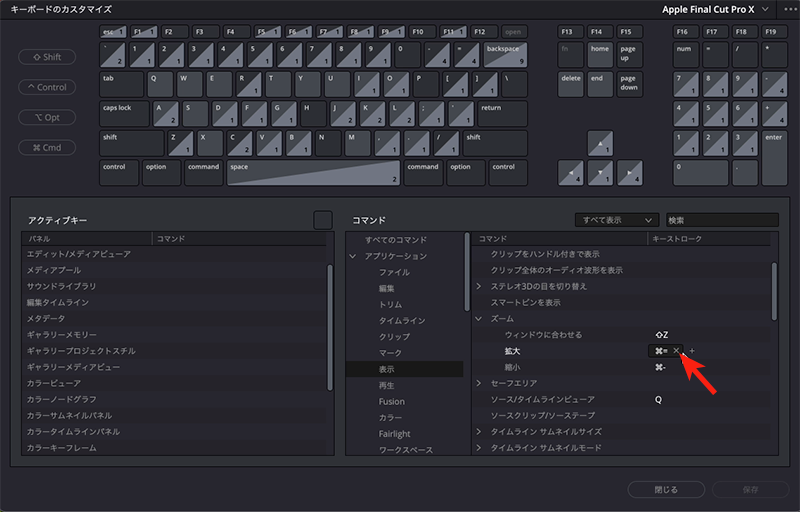Screen dimensions: 800x512
Task: Select メディアプール panel row
Action: [173, 270]
